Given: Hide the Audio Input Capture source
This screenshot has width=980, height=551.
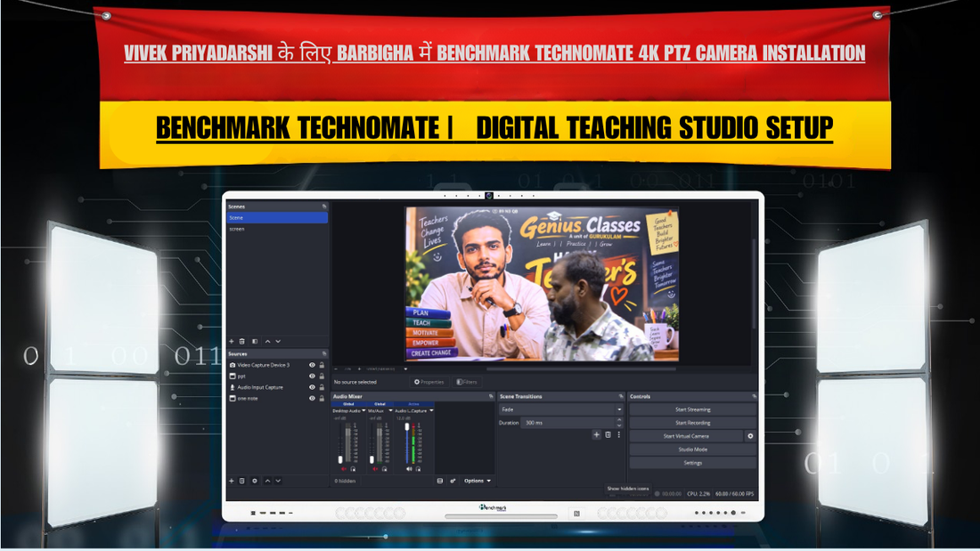Looking at the screenshot, I should click(x=312, y=387).
